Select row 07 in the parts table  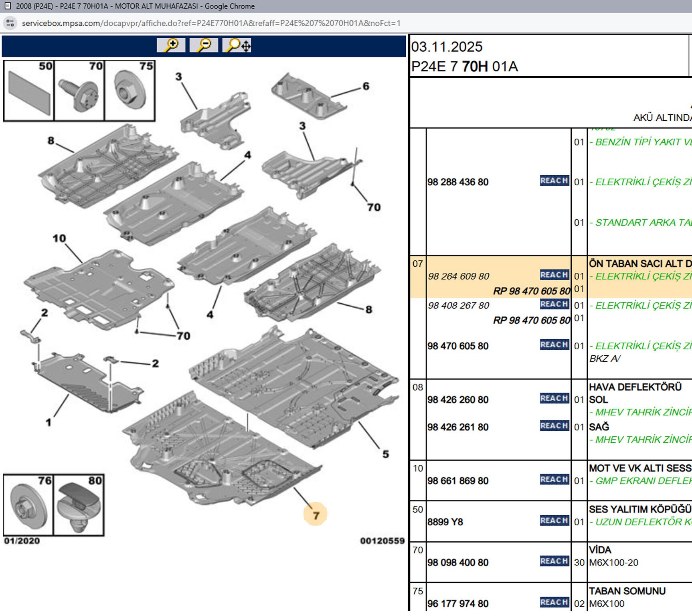click(x=417, y=264)
